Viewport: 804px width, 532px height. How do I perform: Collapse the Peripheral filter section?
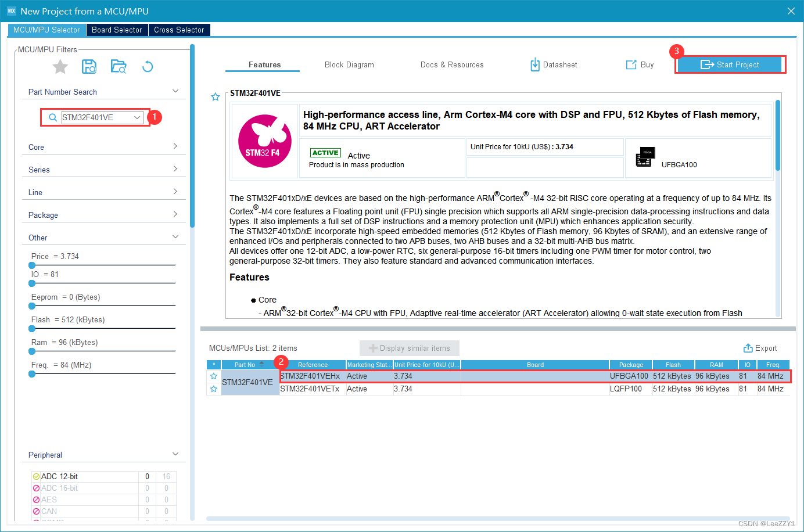(175, 454)
